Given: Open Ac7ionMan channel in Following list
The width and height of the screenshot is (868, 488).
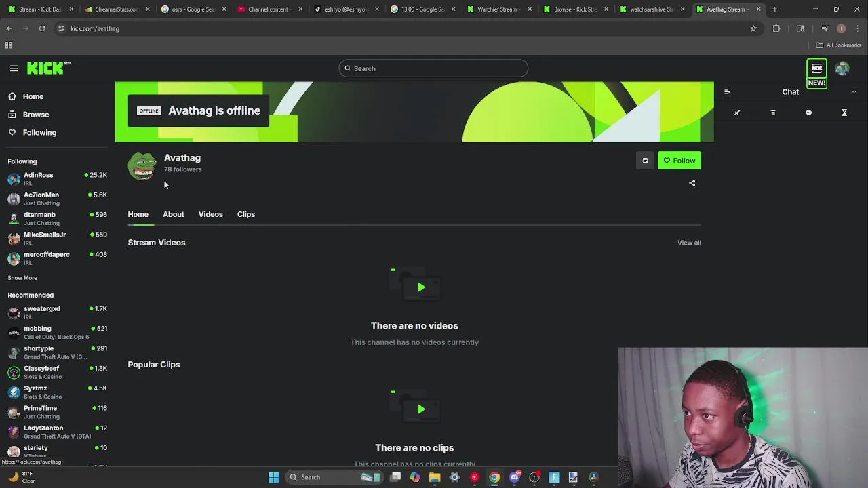Looking at the screenshot, I should 58,199.
